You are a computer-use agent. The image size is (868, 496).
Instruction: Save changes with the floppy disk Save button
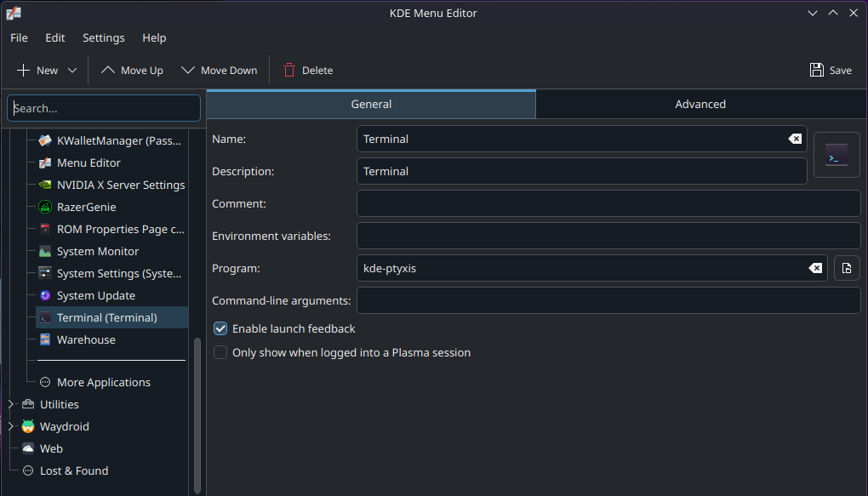pyautogui.click(x=830, y=71)
